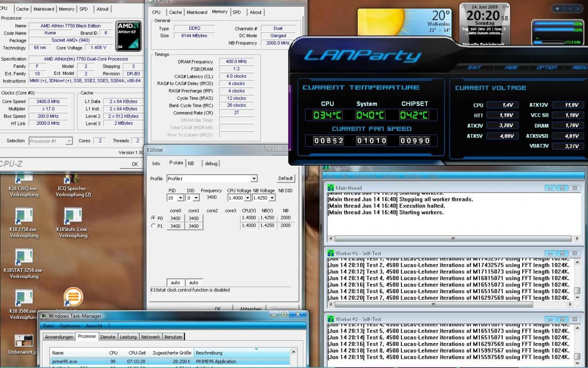Click HIDE in the LANParty monitor
This screenshot has width=588, height=368.
point(511,67)
